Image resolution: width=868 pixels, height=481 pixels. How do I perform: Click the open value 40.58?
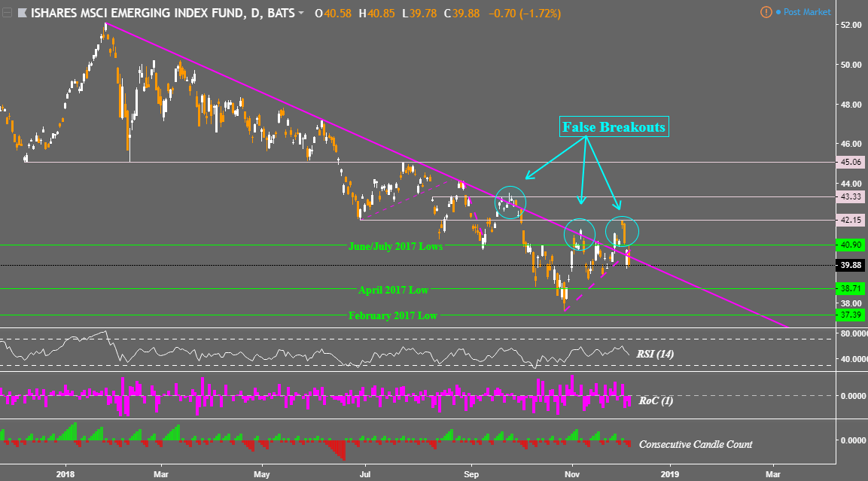click(x=338, y=13)
